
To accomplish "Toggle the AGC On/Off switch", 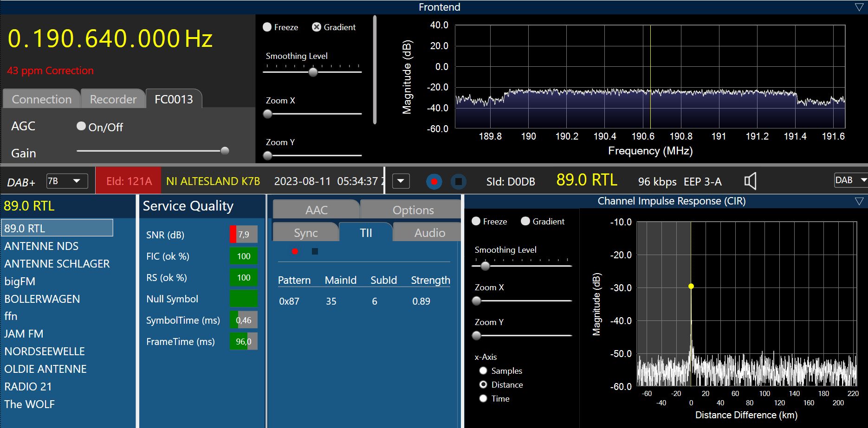I will [81, 126].
